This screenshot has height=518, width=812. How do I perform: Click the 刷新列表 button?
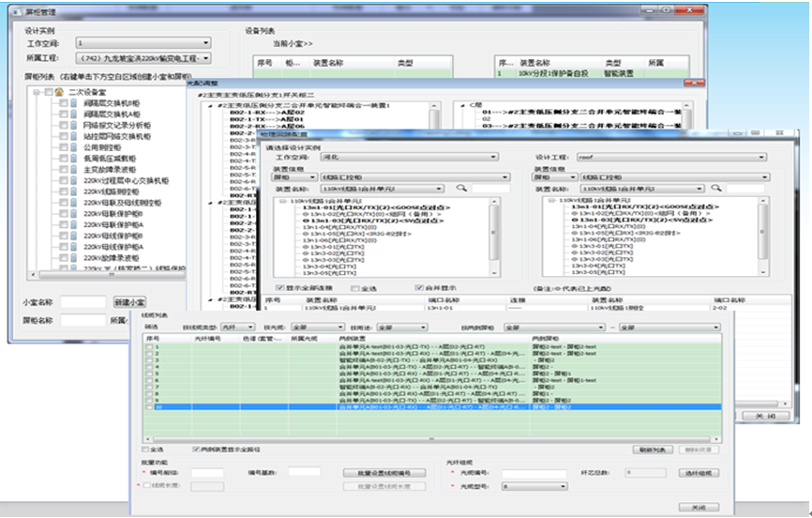(x=654, y=449)
